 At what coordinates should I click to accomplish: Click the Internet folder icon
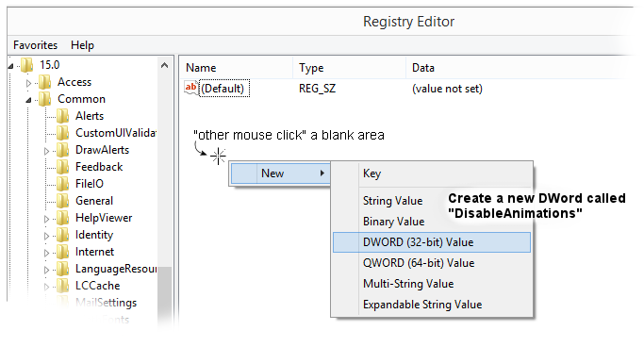62,252
